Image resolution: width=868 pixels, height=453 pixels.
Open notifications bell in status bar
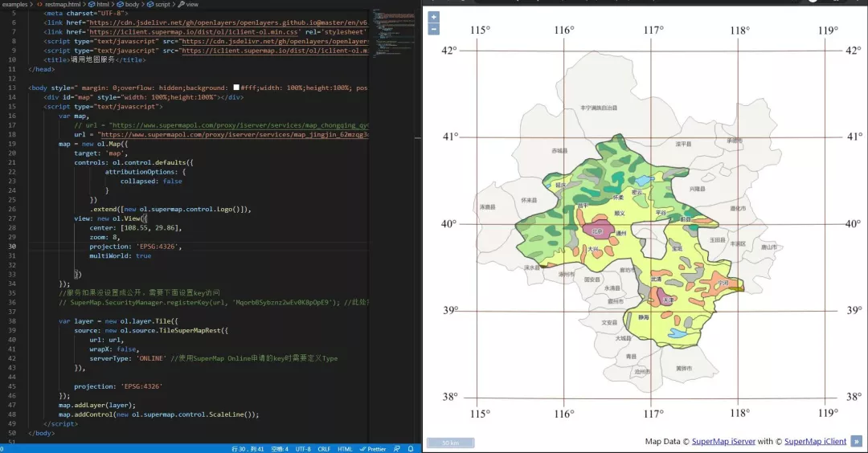pos(410,448)
